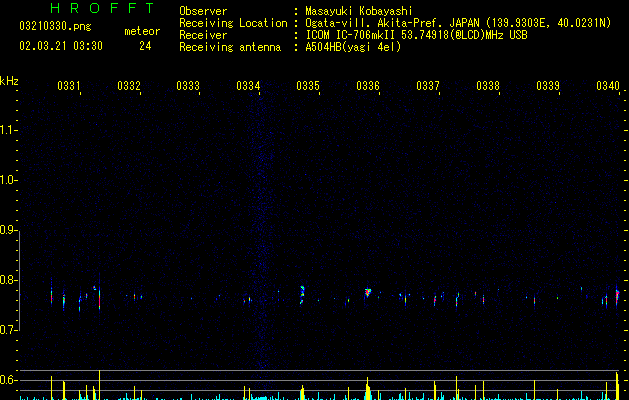The image size is (629, 400).
Task: Click the 0335 time marker
Action: [x=308, y=85]
